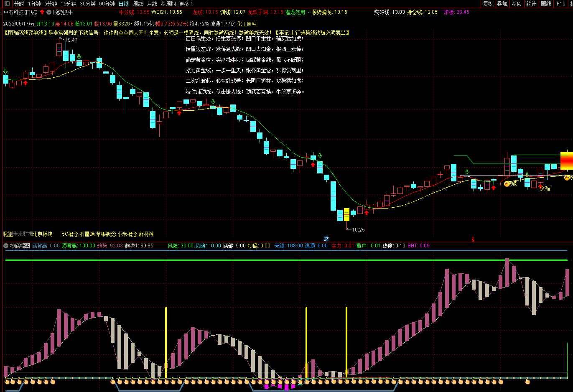
Task: Open the 60分钟 period tab
Action: click(107, 4)
